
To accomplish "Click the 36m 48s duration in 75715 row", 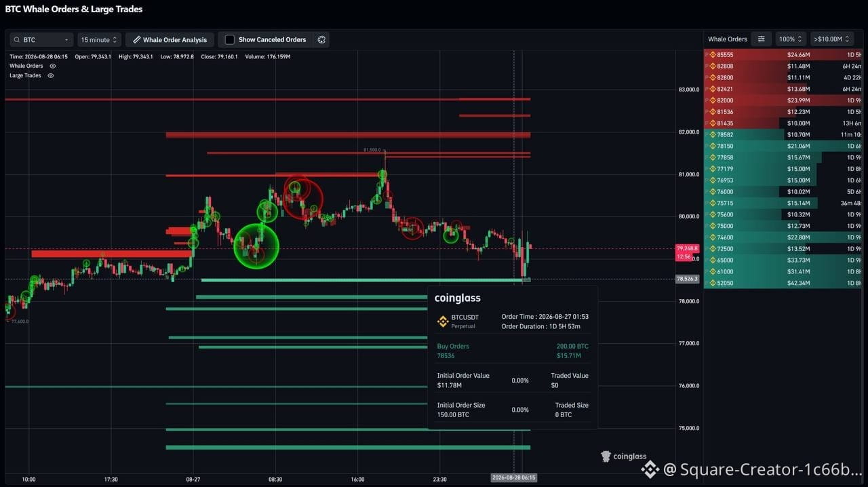I will pos(852,203).
